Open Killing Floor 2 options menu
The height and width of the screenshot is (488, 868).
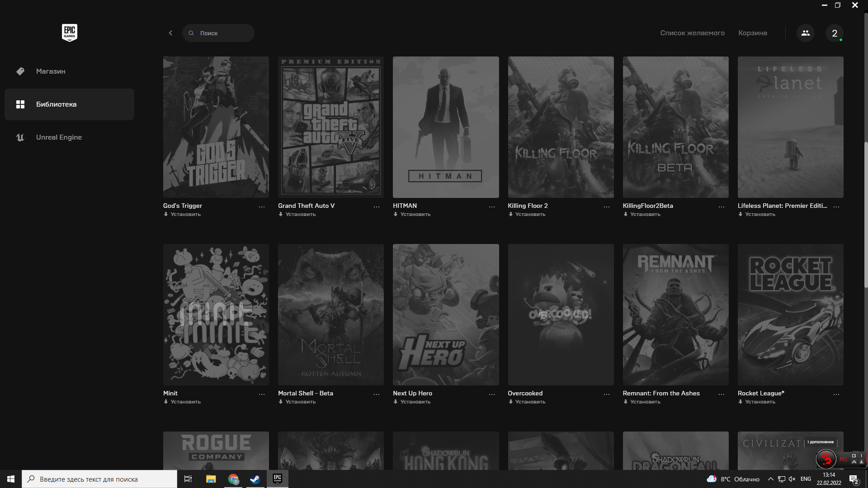(x=607, y=207)
